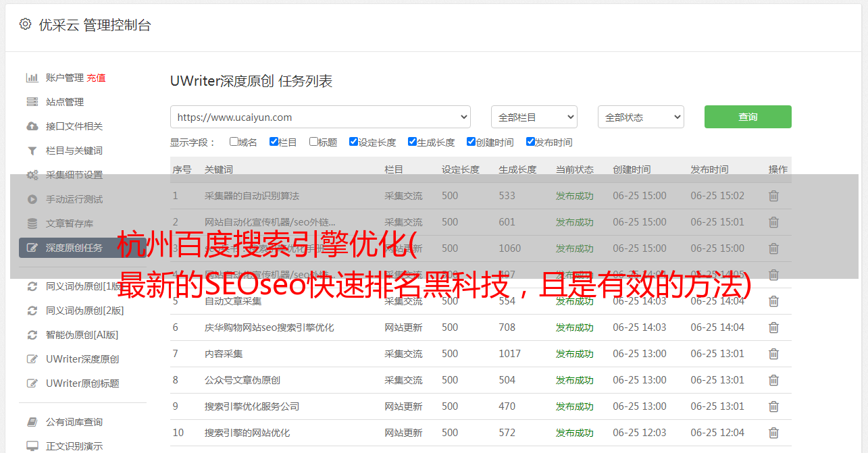Click the generated length value 1017

(510, 354)
